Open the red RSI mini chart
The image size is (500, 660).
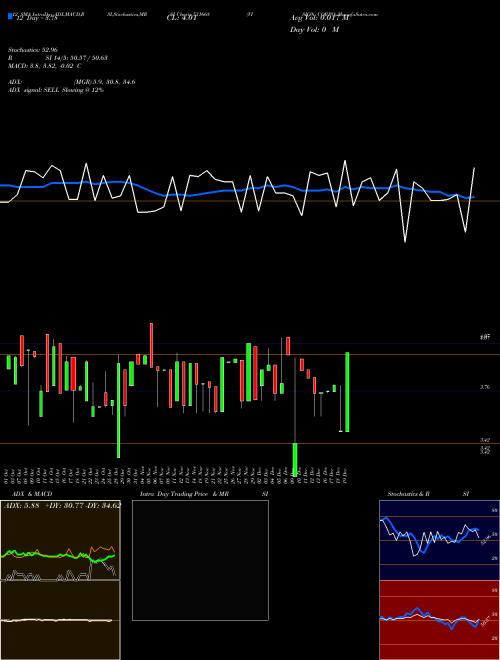tap(439, 620)
